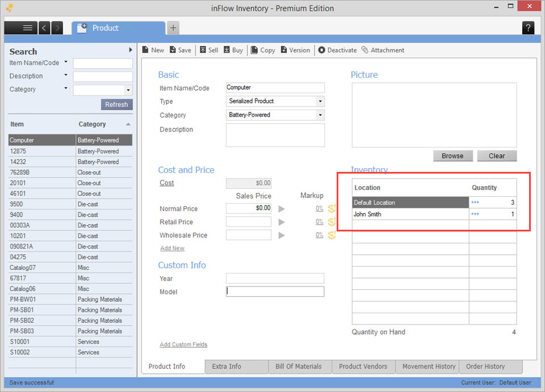Clear the product picture
Image resolution: width=545 pixels, height=392 pixels.
click(497, 156)
